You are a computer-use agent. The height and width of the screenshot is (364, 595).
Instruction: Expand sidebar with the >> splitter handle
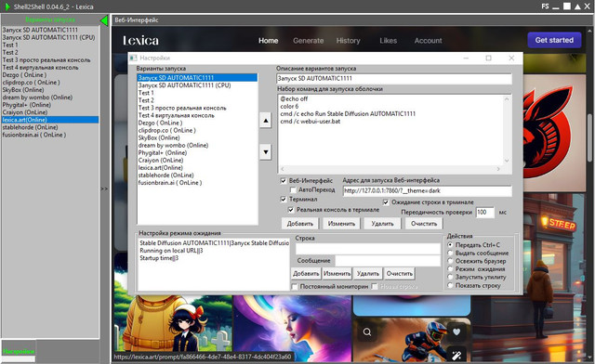[104, 188]
